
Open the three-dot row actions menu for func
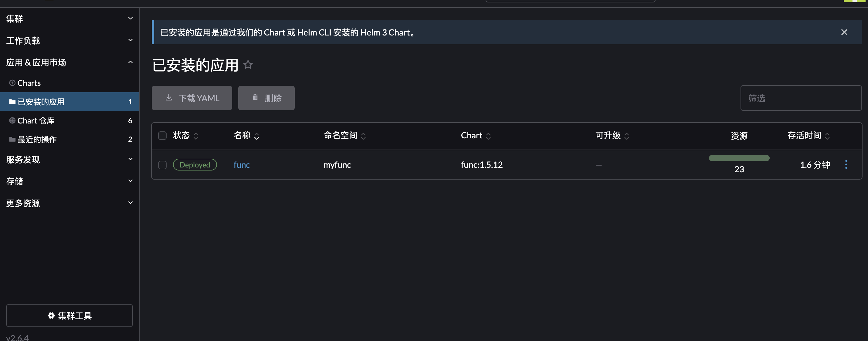tap(846, 164)
